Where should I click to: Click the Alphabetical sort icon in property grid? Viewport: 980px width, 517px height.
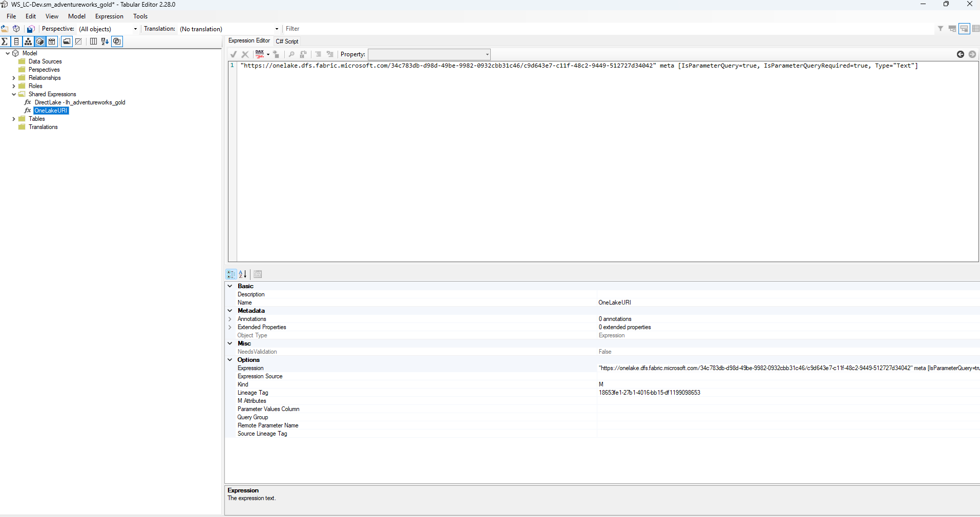(243, 274)
